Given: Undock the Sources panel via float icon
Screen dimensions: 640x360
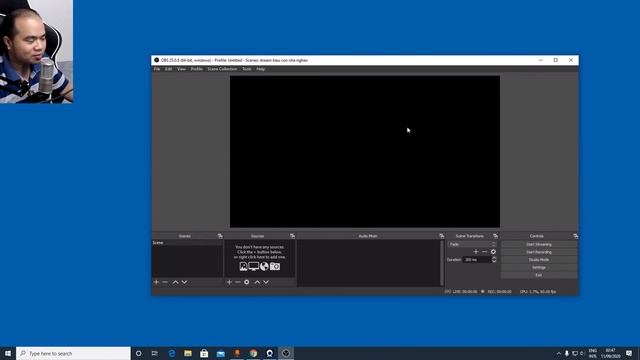Looking at the screenshot, I should coord(292,236).
